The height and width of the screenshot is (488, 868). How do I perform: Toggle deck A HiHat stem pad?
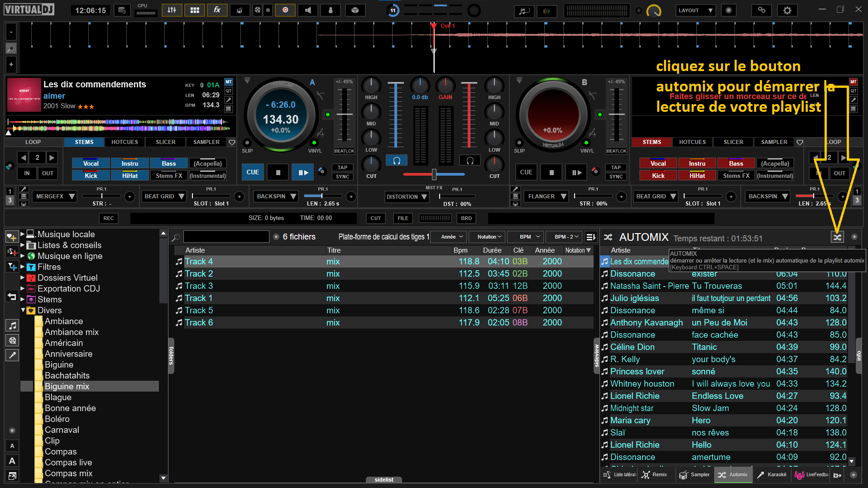click(130, 176)
